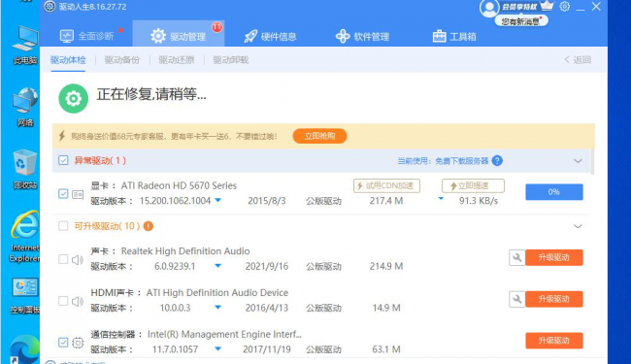Click the driver list vertical scrollbar

coord(593,162)
